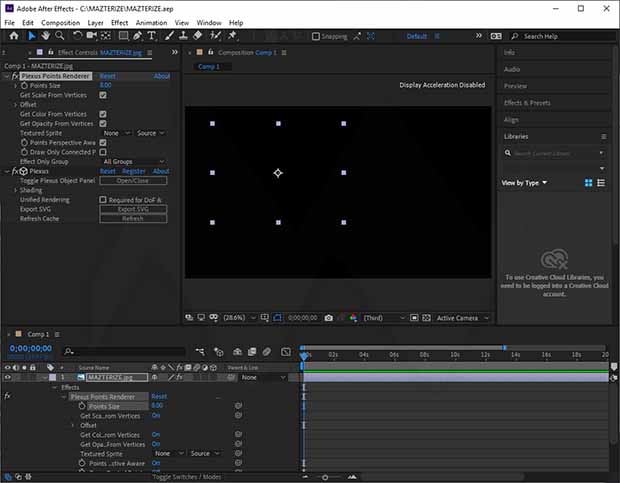Select the Type text tool
Image resolution: width=620 pixels, height=483 pixels.
coord(152,36)
